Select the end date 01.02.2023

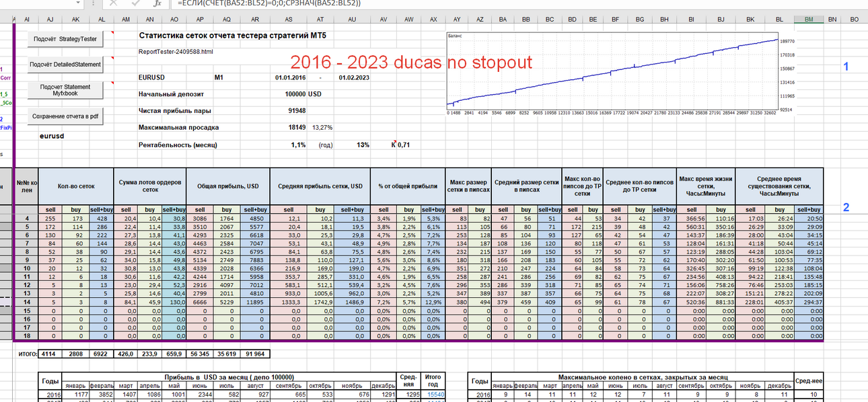tap(353, 77)
